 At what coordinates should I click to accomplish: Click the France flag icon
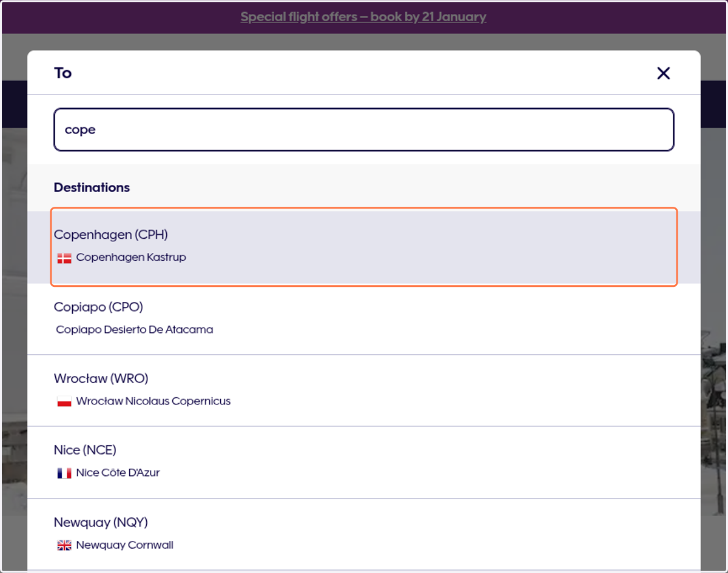tap(64, 473)
